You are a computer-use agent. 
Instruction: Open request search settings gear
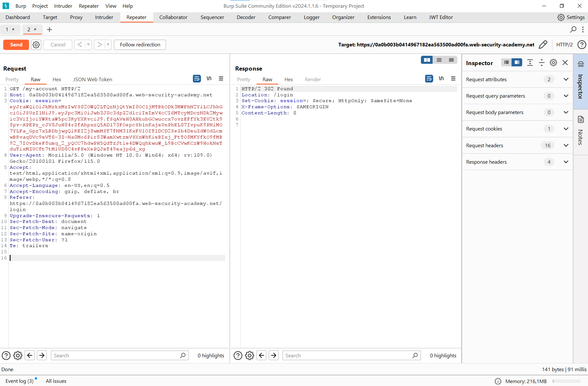[18, 355]
